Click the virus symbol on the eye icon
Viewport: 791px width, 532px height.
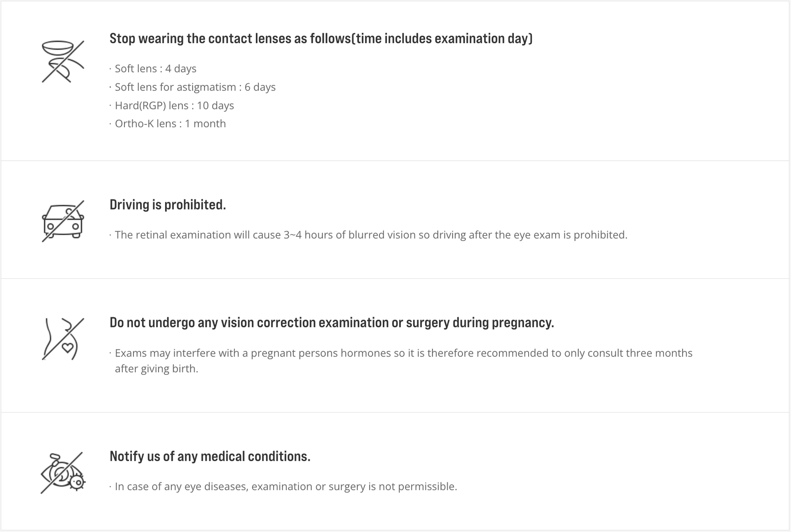(x=77, y=482)
